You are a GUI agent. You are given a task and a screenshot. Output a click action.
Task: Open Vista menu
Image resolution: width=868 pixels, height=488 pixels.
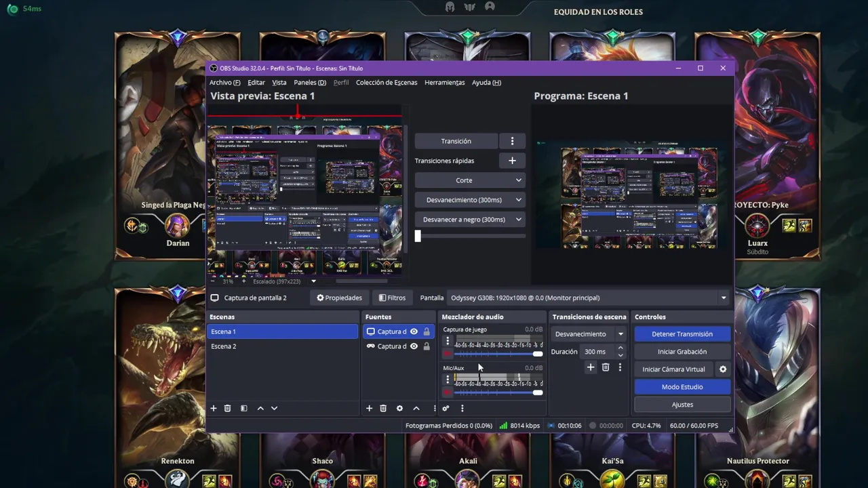tap(279, 83)
